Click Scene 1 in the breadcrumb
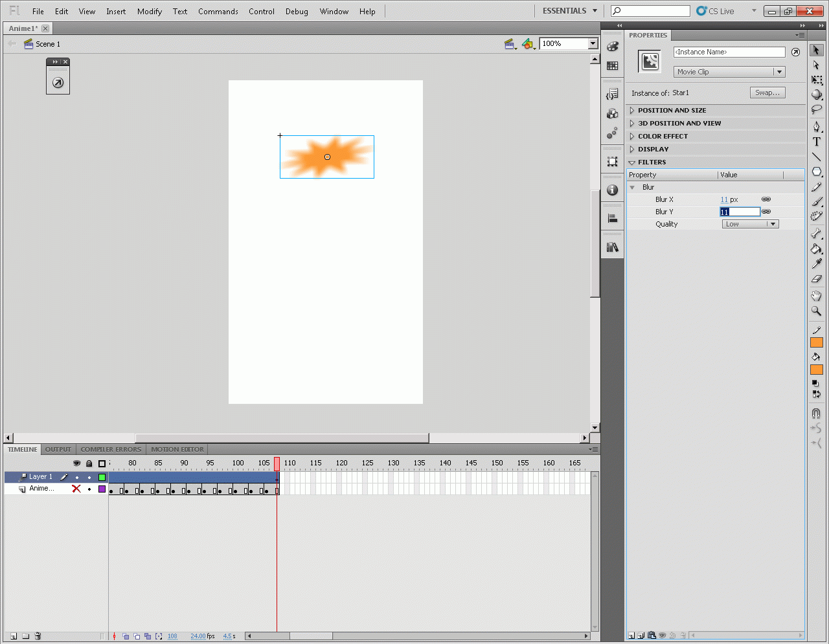 click(x=47, y=44)
